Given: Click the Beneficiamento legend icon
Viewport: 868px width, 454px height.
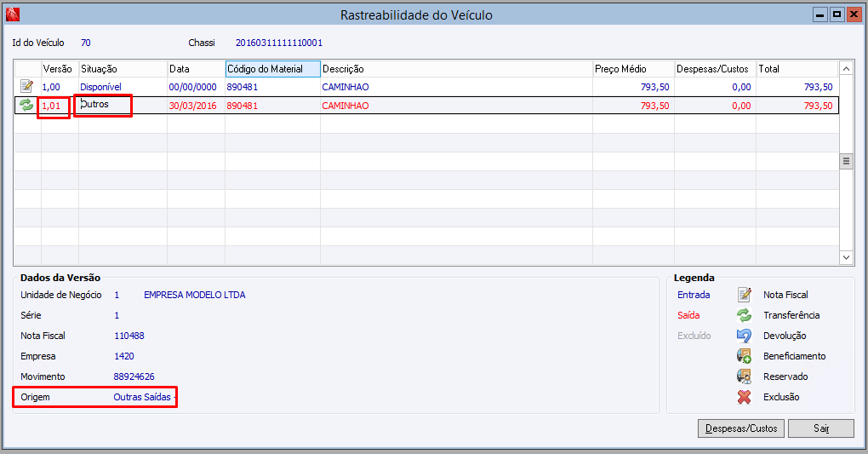Looking at the screenshot, I should click(x=745, y=356).
